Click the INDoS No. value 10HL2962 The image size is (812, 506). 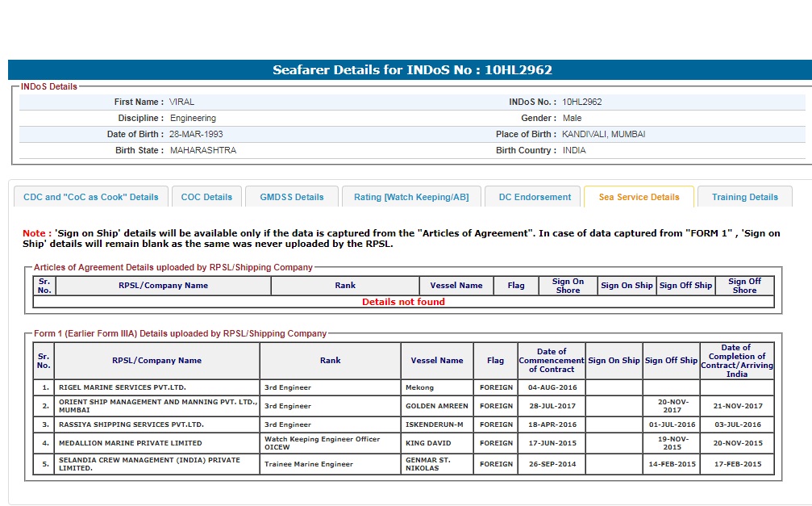pos(582,102)
